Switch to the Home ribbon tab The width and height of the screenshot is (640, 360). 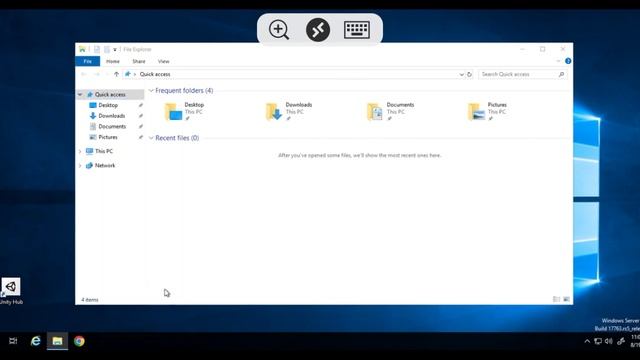[113, 61]
